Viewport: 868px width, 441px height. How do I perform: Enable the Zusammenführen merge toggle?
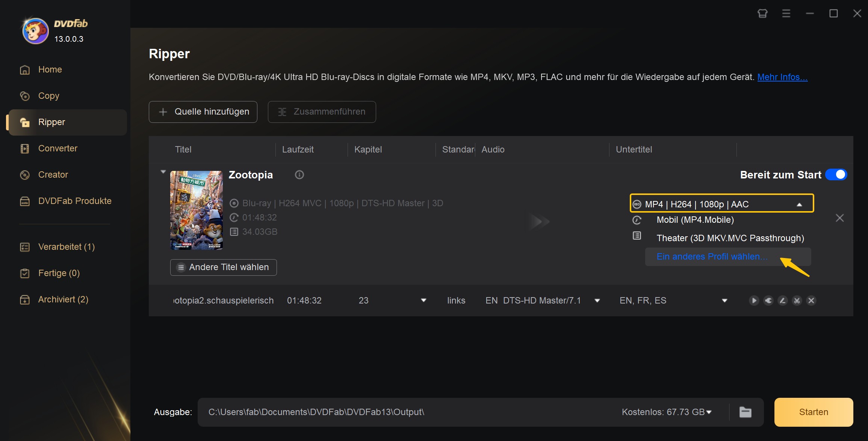tap(321, 111)
